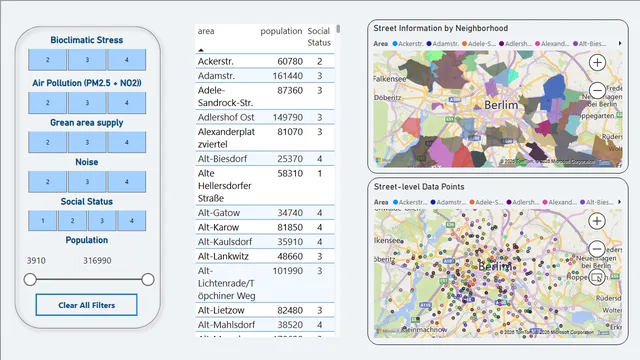The image size is (640, 360).
Task: Filter Noise level to 4
Action: tap(127, 182)
